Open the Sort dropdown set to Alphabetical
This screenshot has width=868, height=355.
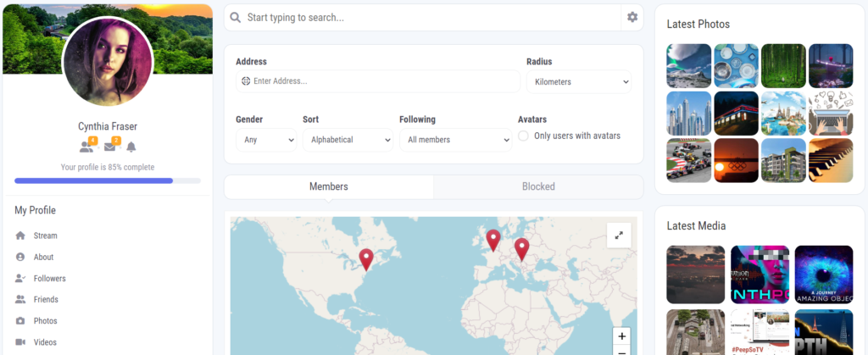click(x=348, y=140)
